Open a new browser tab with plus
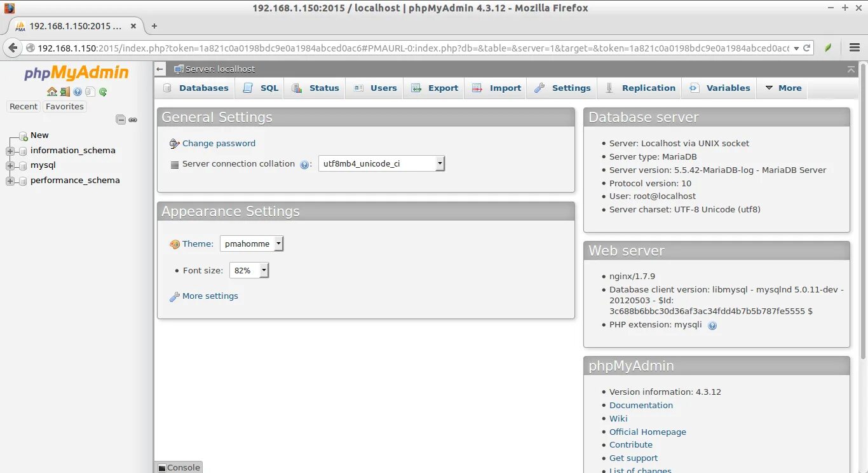Image resolution: width=868 pixels, height=473 pixels. pos(154,26)
